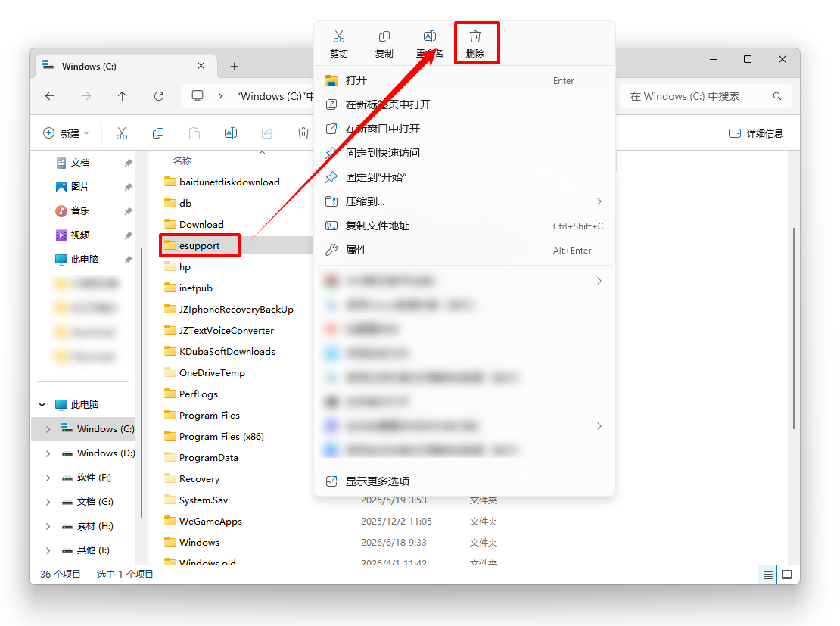Click the toolbar Share icon
The width and height of the screenshot is (840, 626).
click(x=267, y=133)
